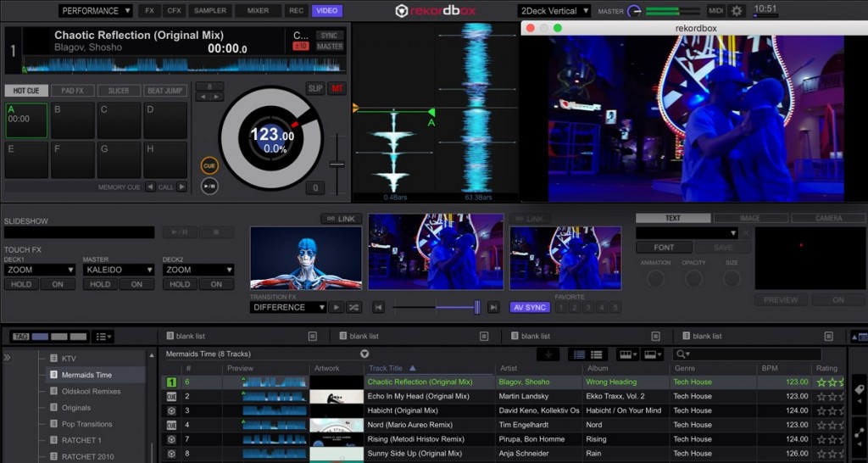Switch to the CAMERA tab
Screen dimensions: 868x463
point(828,218)
